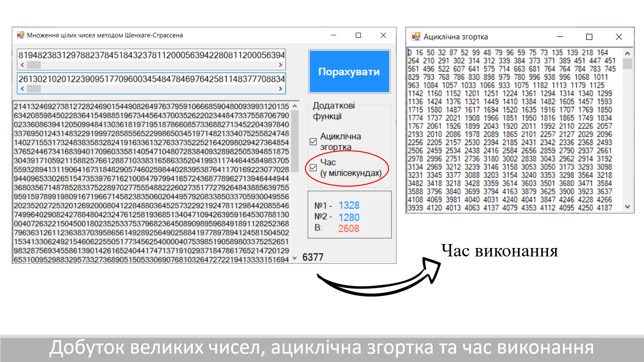This screenshot has width=644, height=362.
Task: Click the down arrow of the product result scrollbar
Action: [294, 257]
